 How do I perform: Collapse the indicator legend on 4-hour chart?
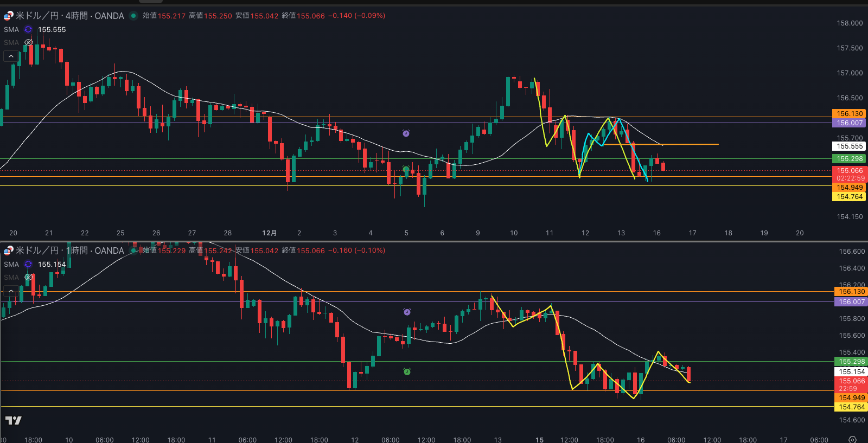pos(11,56)
